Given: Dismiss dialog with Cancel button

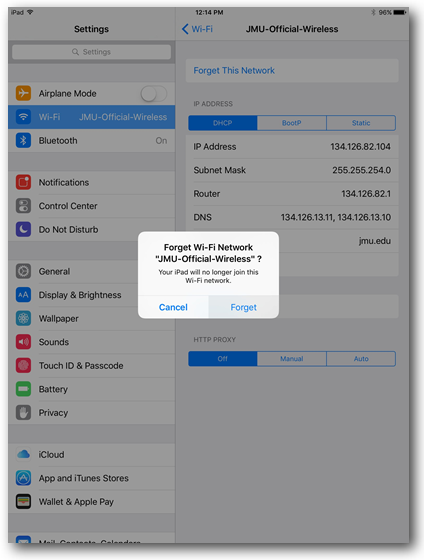Looking at the screenshot, I should coord(173,307).
